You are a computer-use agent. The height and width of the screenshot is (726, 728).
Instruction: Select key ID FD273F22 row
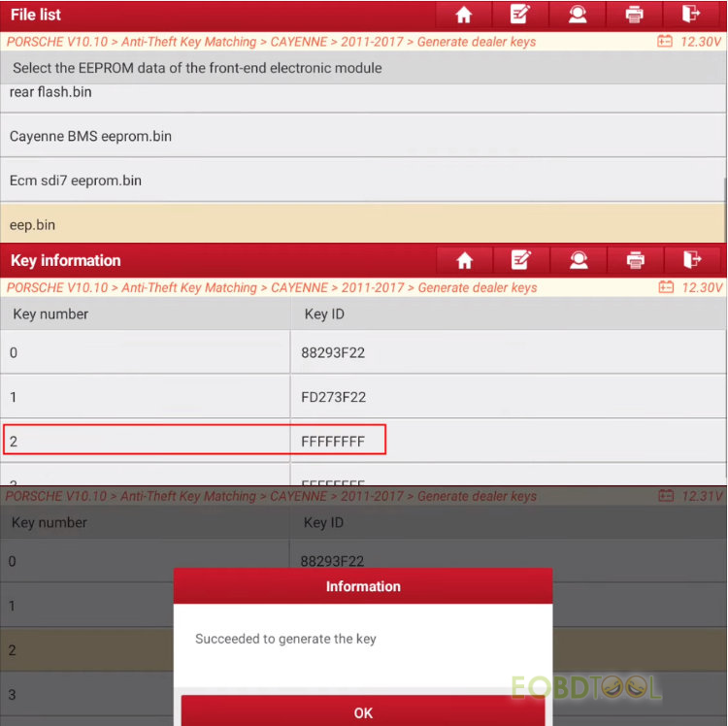pyautogui.click(x=363, y=397)
